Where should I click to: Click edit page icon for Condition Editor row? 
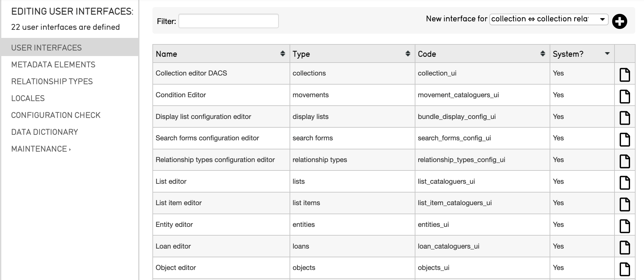click(625, 96)
